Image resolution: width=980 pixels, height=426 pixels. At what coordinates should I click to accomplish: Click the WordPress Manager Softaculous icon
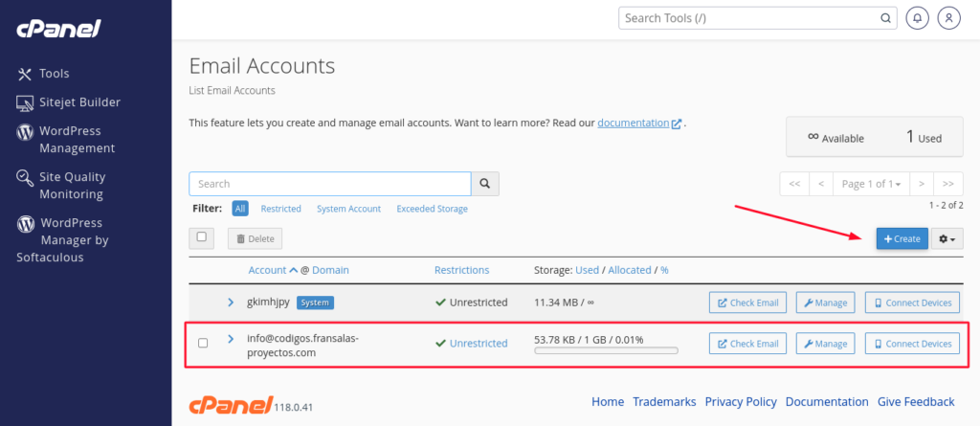pyautogui.click(x=26, y=223)
